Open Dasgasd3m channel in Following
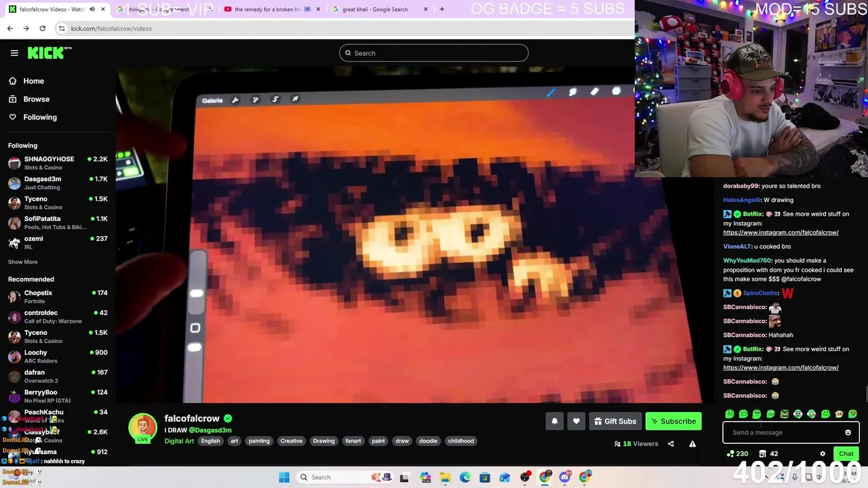The width and height of the screenshot is (868, 488). (58, 183)
